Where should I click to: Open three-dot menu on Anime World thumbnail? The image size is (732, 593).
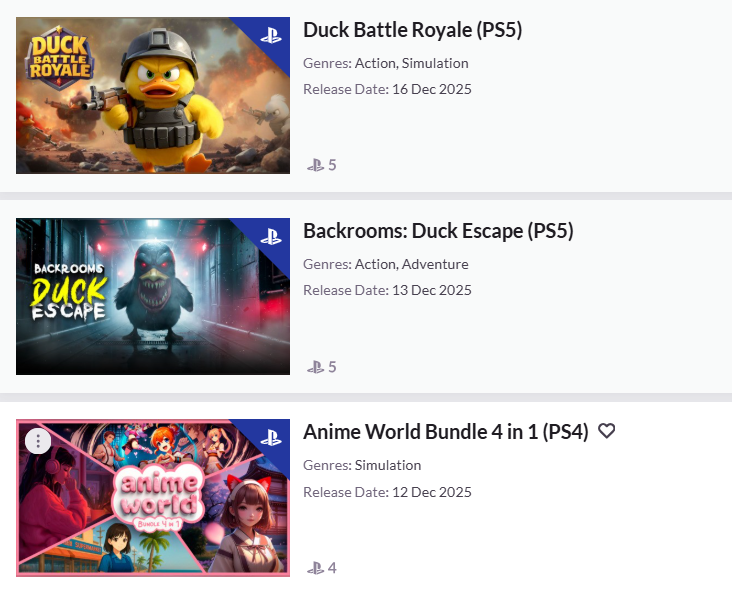point(38,440)
